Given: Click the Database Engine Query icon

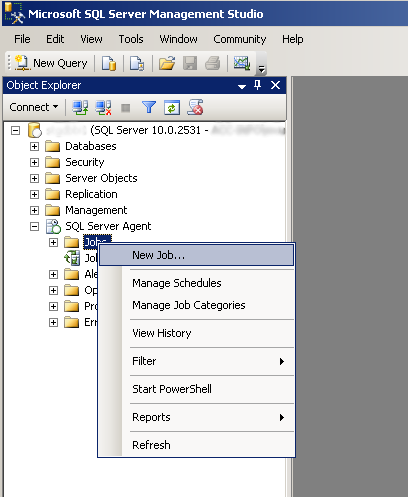Looking at the screenshot, I should pos(109,63).
